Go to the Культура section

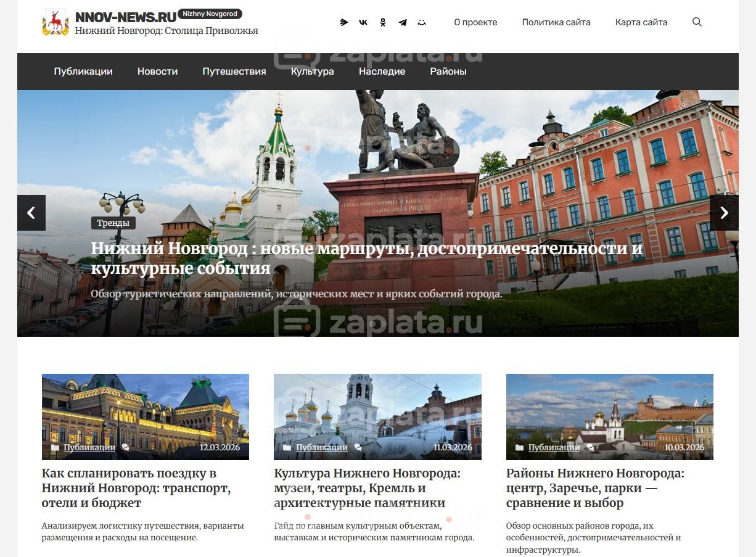[x=313, y=72]
